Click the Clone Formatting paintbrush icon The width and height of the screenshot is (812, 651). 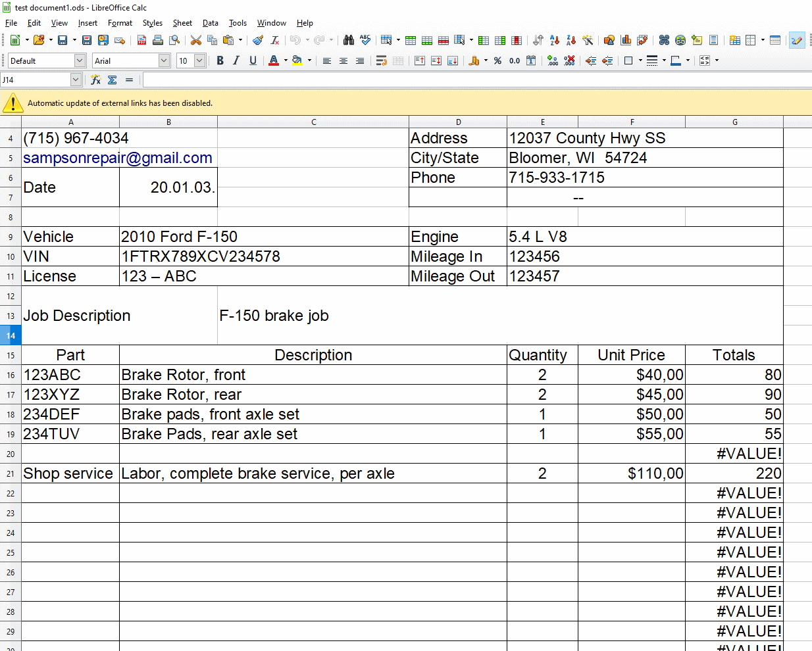[258, 41]
